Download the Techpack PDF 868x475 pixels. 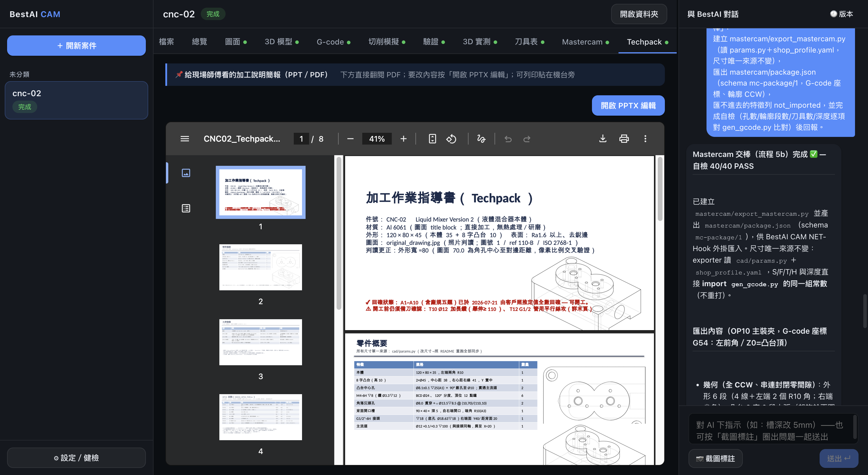[603, 139]
